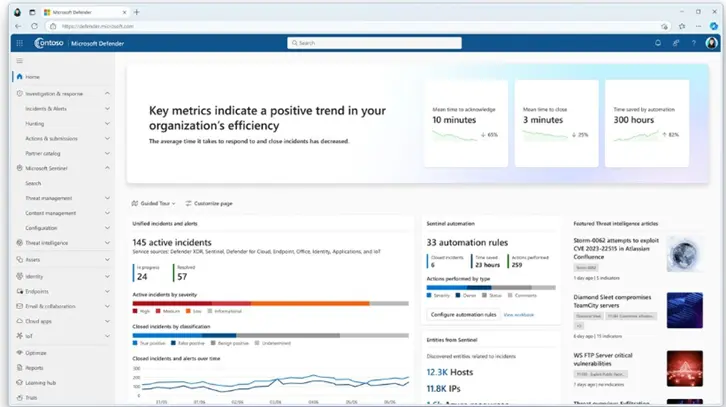This screenshot has width=726, height=407.
Task: Open the help question mark icon
Action: (694, 43)
